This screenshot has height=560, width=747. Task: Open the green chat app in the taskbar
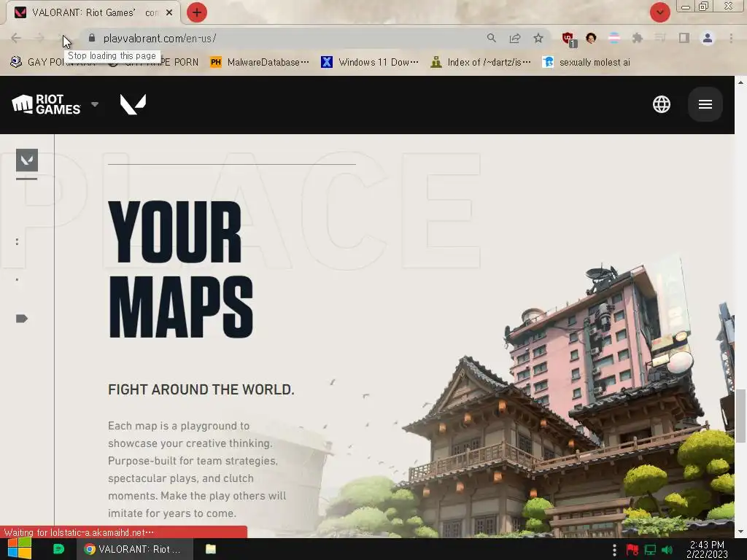[x=58, y=549]
